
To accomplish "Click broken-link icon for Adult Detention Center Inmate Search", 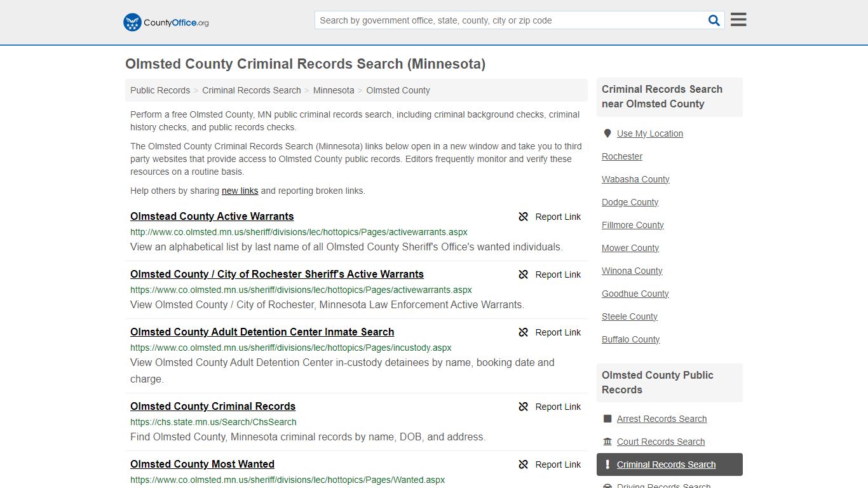I will pyautogui.click(x=524, y=332).
